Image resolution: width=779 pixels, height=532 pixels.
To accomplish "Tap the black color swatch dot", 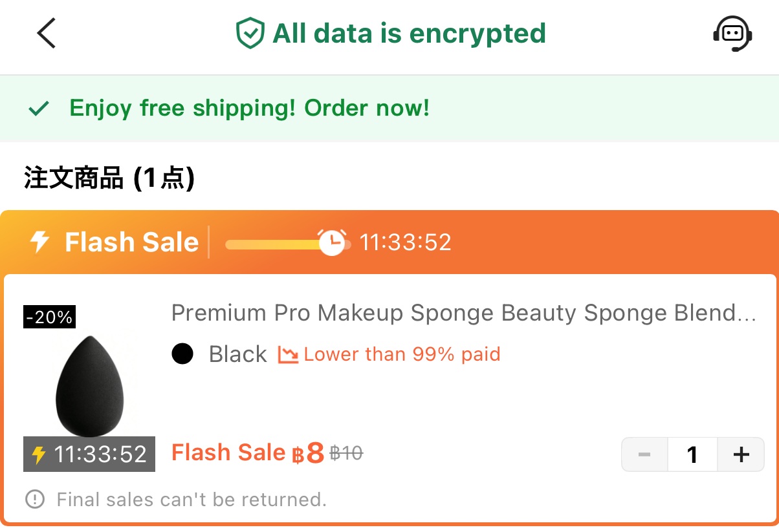I will point(182,354).
